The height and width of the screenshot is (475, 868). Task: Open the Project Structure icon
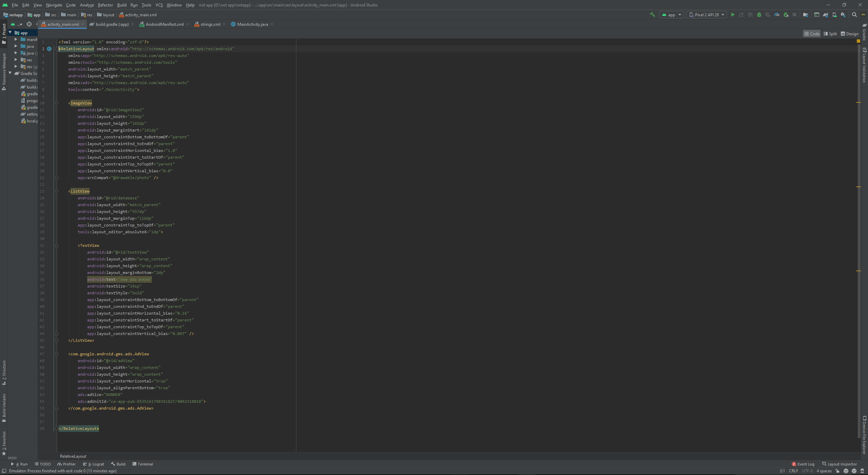(x=805, y=15)
